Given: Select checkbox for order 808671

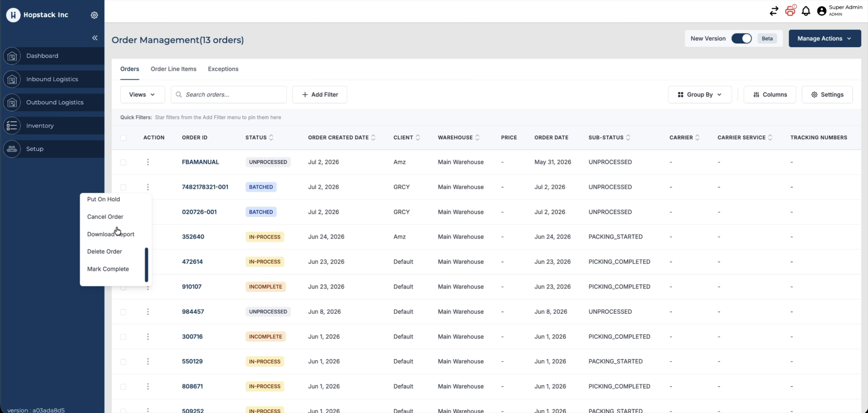Looking at the screenshot, I should click(123, 387).
